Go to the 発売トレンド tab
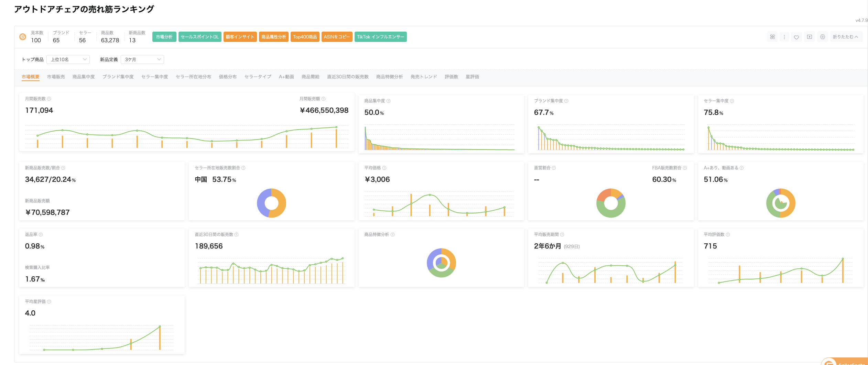Image resolution: width=868 pixels, height=365 pixels. point(424,77)
